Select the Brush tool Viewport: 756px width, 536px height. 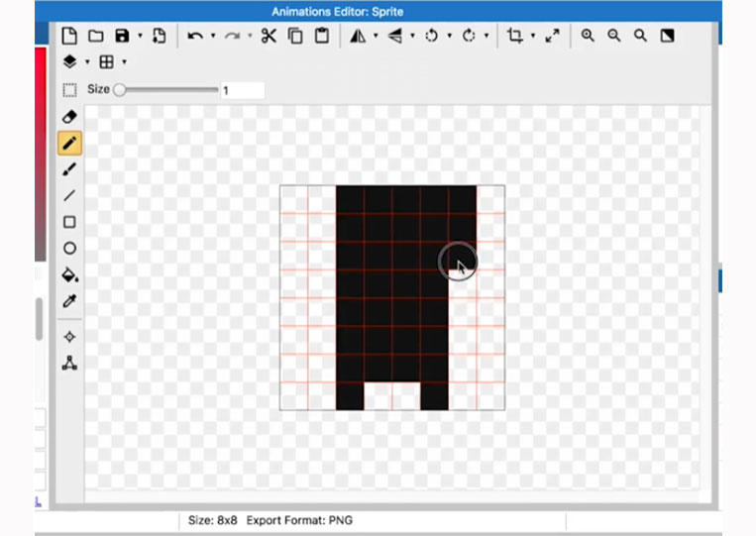(69, 169)
